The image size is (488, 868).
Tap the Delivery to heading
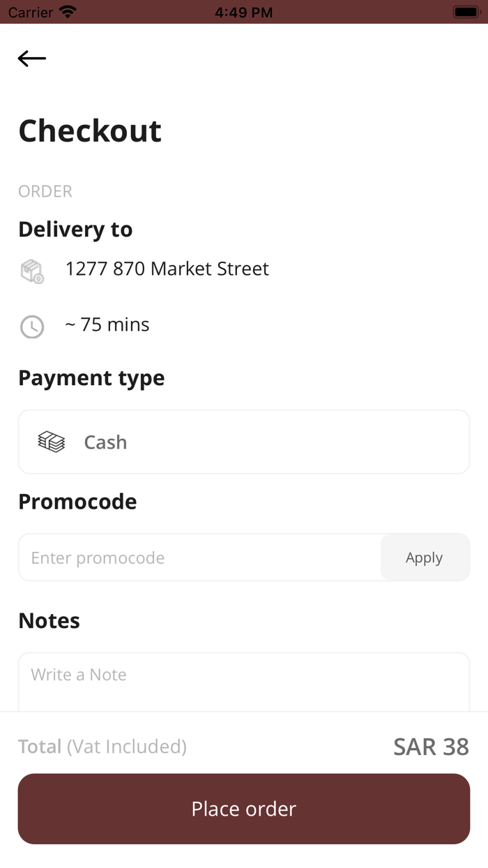(x=75, y=229)
